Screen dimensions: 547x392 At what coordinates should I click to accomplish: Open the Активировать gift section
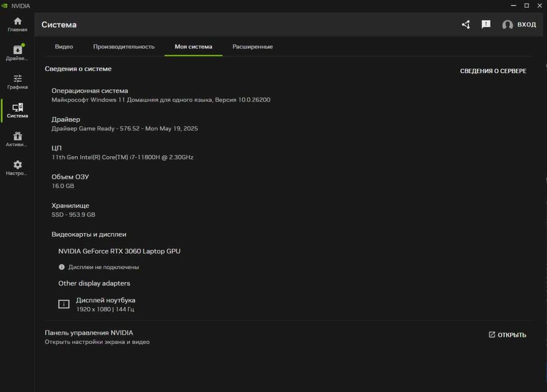click(x=17, y=139)
